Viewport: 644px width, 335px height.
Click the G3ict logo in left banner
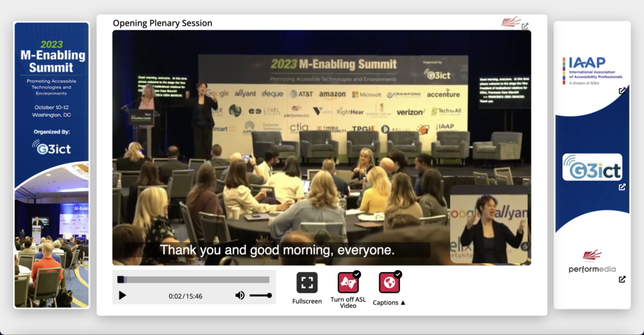pos(52,147)
